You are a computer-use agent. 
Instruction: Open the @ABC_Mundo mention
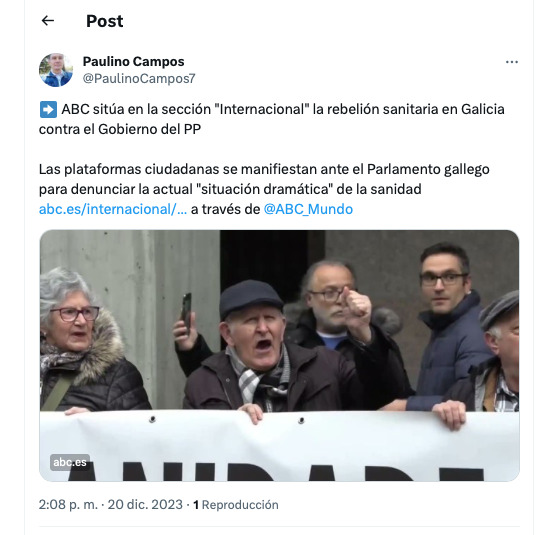click(x=308, y=209)
